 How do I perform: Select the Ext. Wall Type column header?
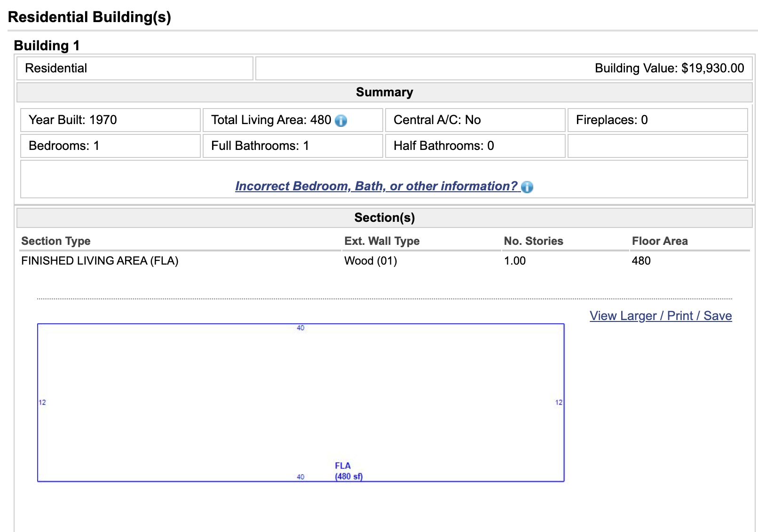[382, 241]
